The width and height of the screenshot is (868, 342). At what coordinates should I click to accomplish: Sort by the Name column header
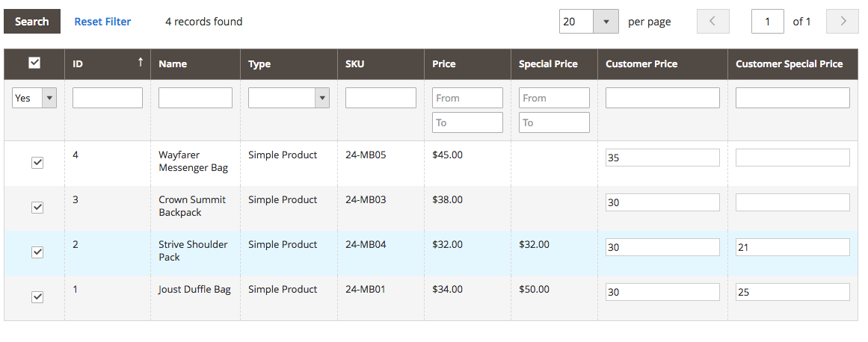pos(195,64)
